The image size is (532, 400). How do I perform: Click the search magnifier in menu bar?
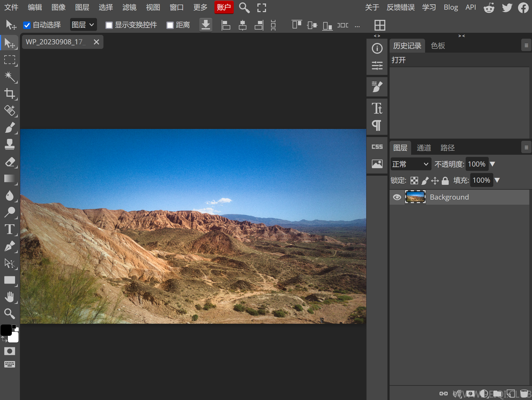[244, 8]
